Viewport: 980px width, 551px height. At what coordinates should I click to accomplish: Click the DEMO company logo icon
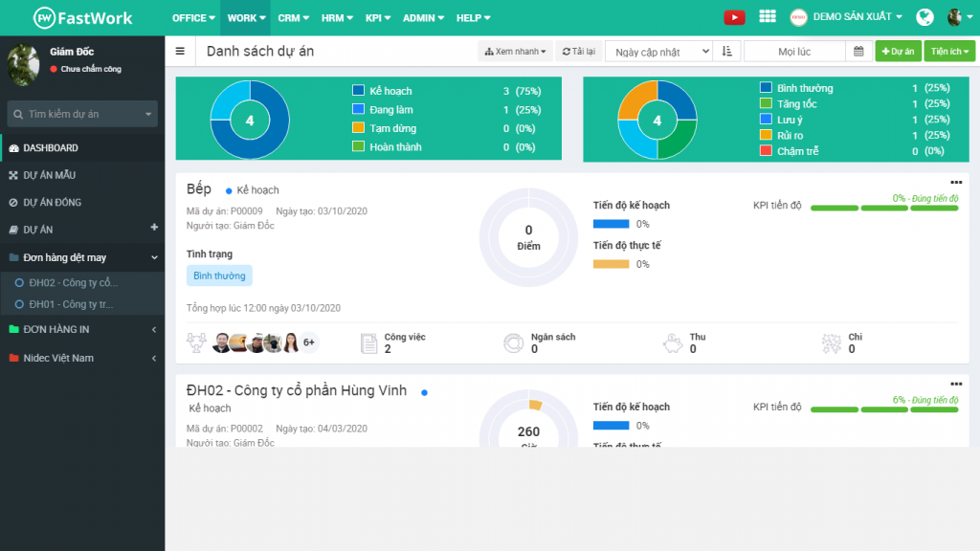coord(798,17)
